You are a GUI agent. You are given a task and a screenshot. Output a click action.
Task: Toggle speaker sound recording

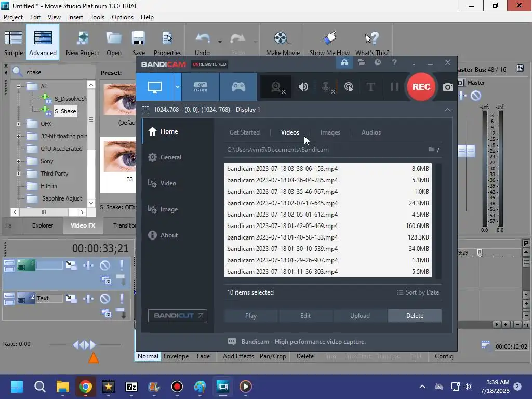coord(303,87)
